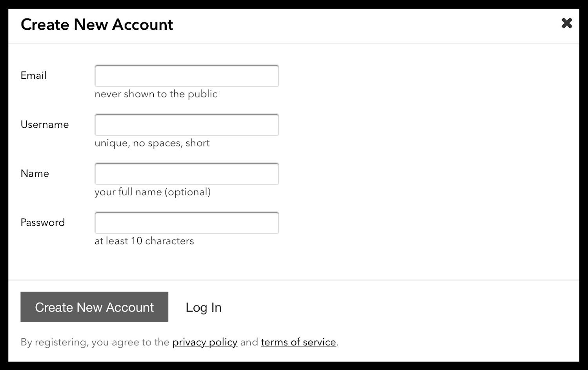Open the privacy policy link
This screenshot has width=588, height=370.
pos(204,342)
